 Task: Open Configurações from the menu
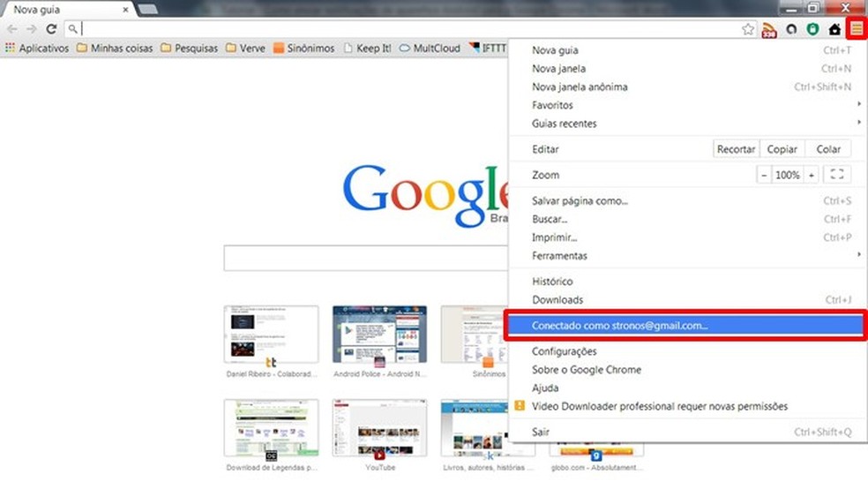tap(687, 351)
